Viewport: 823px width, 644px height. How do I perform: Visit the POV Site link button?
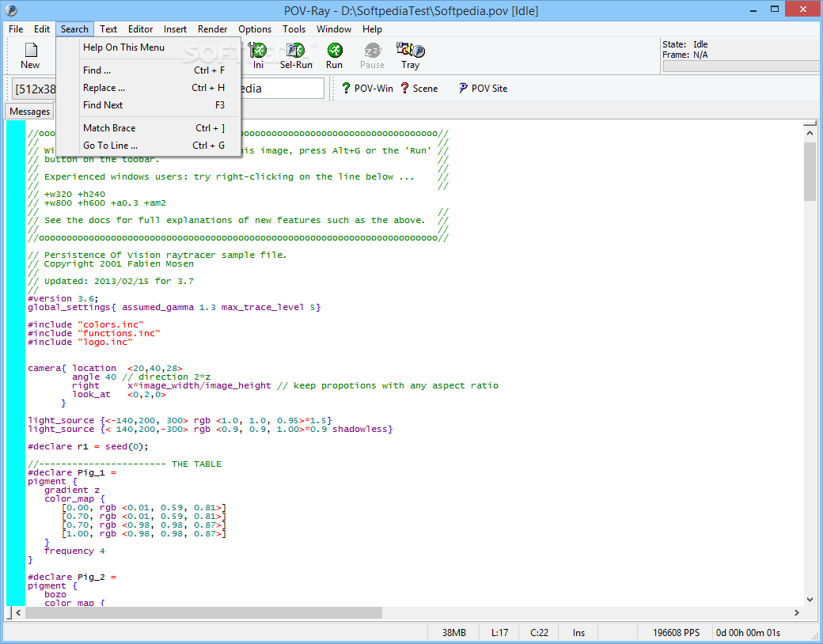coord(483,88)
